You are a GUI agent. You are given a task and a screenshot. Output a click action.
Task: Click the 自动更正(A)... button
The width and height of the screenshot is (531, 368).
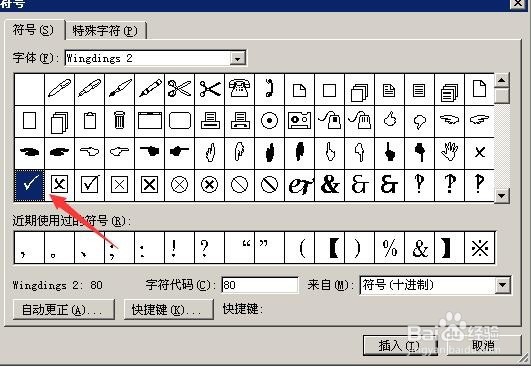tap(63, 310)
